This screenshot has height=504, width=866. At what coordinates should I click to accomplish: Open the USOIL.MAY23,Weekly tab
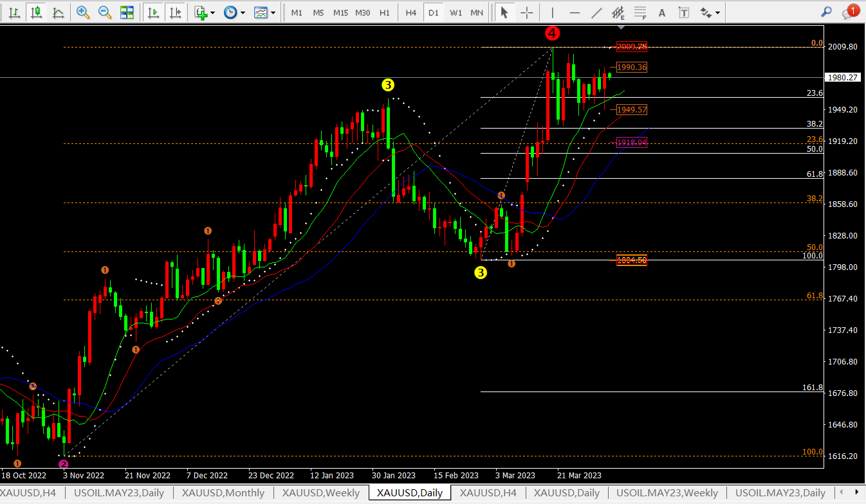point(667,493)
